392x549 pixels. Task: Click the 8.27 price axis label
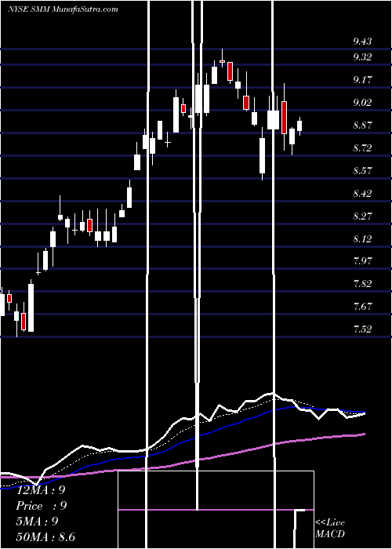362,216
